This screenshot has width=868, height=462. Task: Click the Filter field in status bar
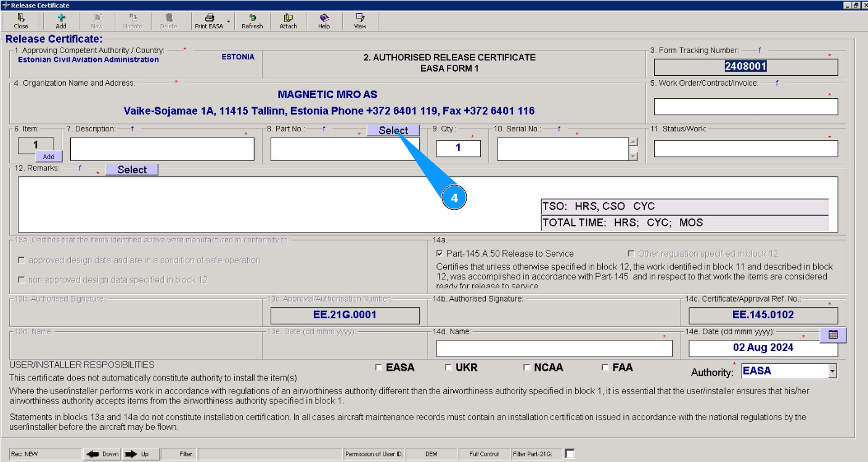(x=270, y=454)
